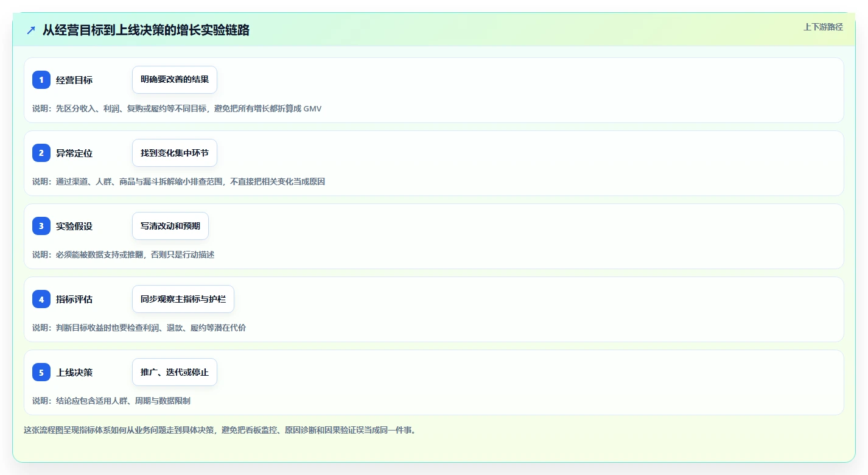Click step number 2 badge
Viewport: 868px width, 475px height.
click(x=41, y=153)
